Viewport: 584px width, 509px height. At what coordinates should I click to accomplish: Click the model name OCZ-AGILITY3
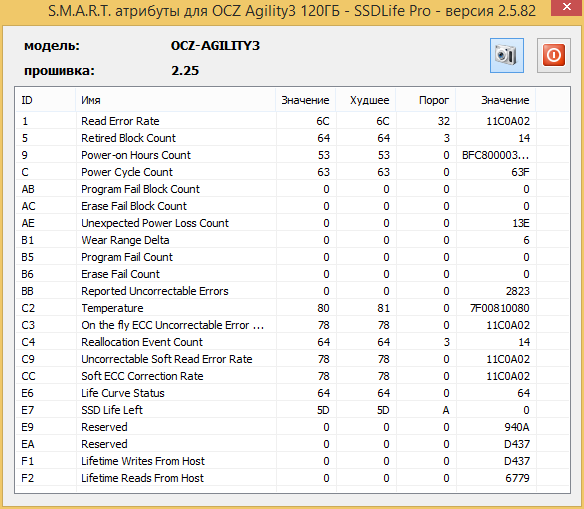215,45
